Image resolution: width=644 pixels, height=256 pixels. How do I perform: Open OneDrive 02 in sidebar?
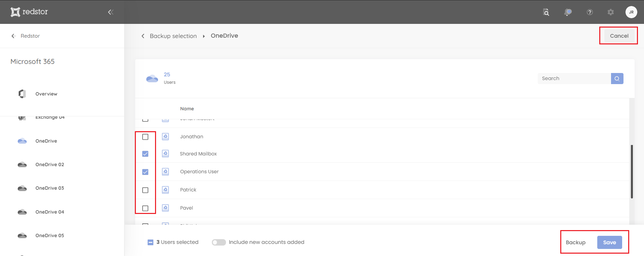click(50, 164)
